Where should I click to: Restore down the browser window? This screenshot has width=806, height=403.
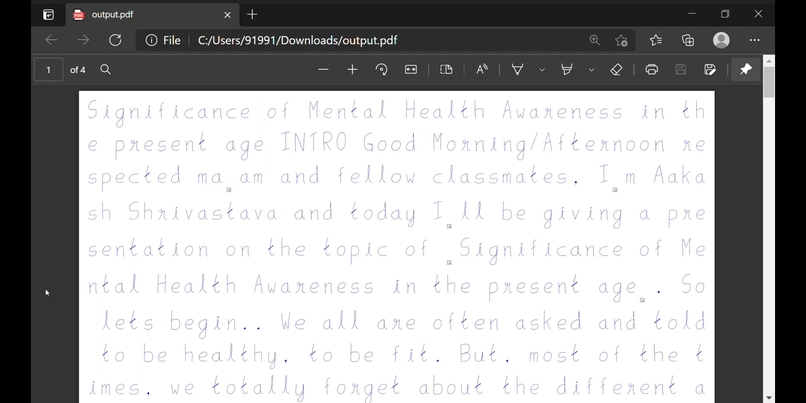click(x=725, y=14)
